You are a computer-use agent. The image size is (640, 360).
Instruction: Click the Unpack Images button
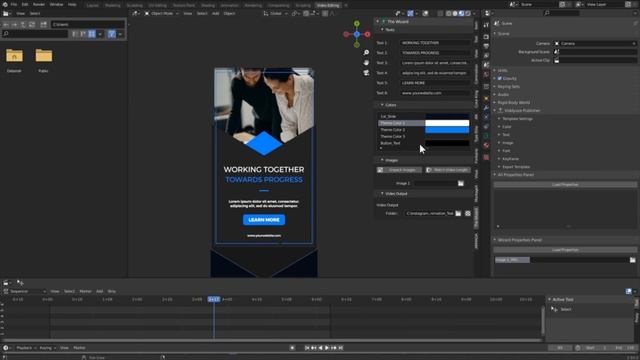pos(399,170)
